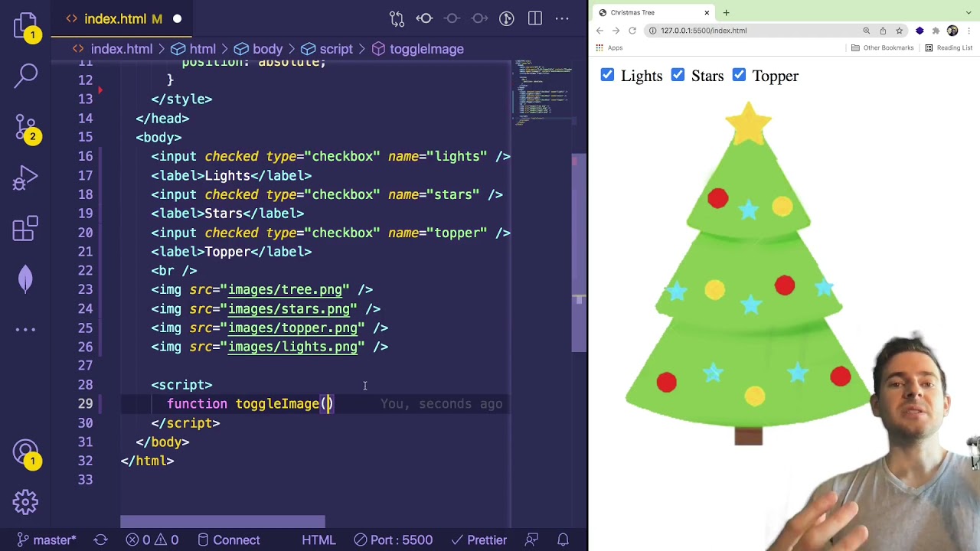This screenshot has height=551, width=980.
Task: Open the Manage gear menu in VS Code
Action: (25, 502)
